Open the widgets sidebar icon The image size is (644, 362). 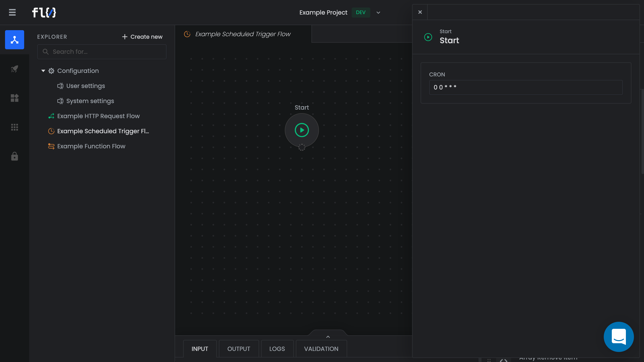(x=15, y=98)
